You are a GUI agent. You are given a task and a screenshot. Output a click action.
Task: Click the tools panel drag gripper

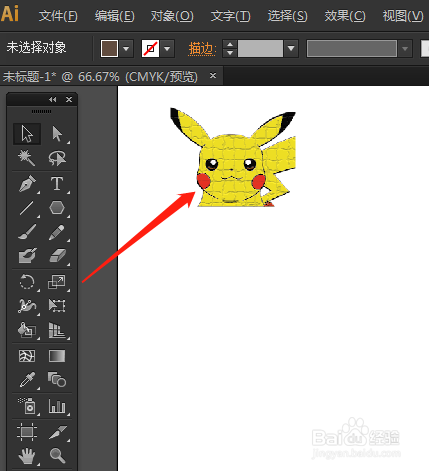coord(42,111)
